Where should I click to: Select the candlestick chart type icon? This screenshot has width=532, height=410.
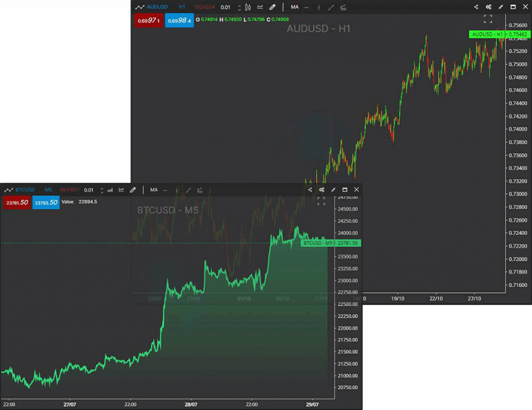pyautogui.click(x=248, y=7)
